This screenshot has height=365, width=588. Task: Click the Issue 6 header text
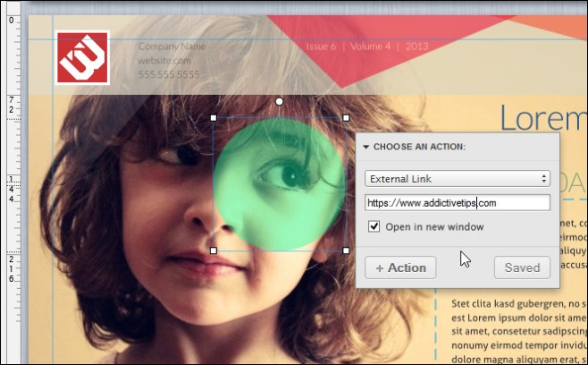321,47
